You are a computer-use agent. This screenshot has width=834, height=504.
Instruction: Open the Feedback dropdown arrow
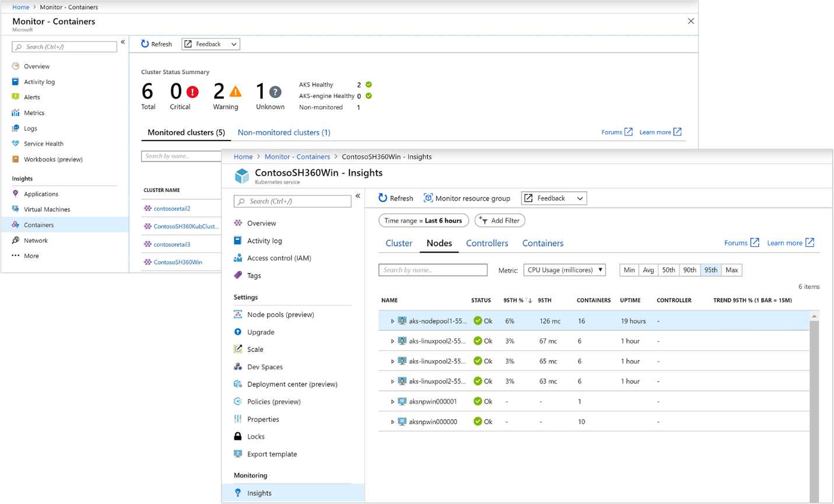coord(580,198)
